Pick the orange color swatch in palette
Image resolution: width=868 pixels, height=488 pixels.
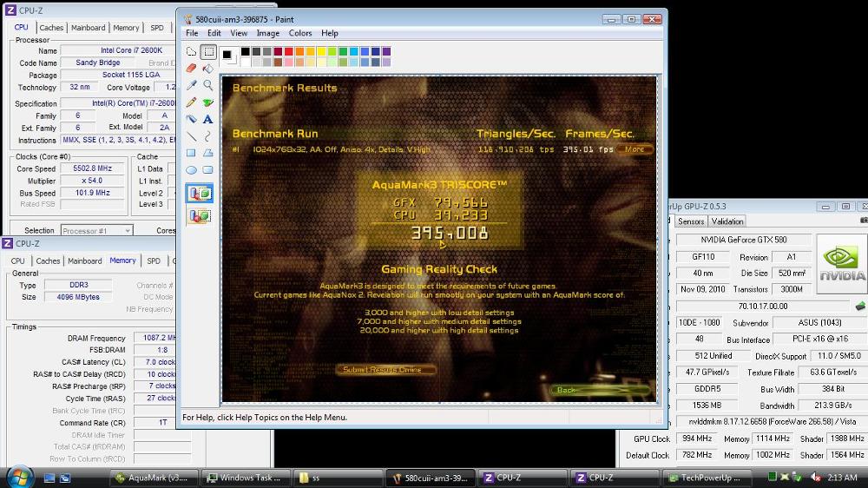[x=299, y=51]
